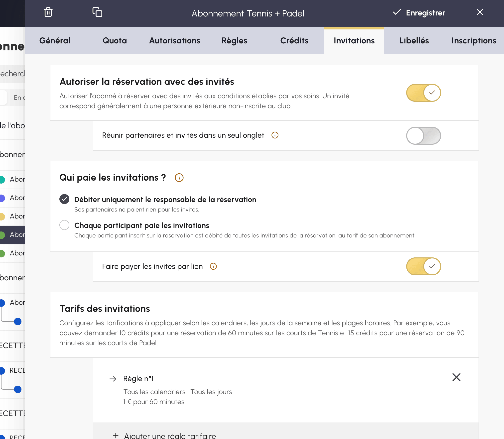Open info icon next to Réunir partenaires

275,135
